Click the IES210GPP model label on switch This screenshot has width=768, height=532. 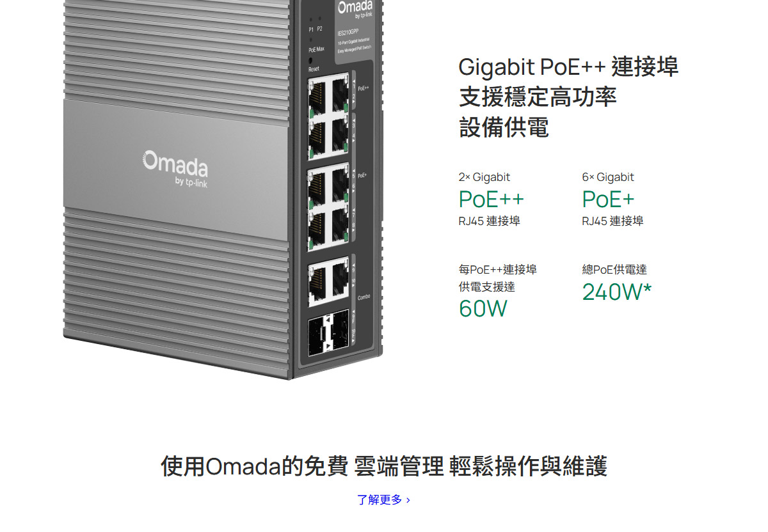coord(348,33)
